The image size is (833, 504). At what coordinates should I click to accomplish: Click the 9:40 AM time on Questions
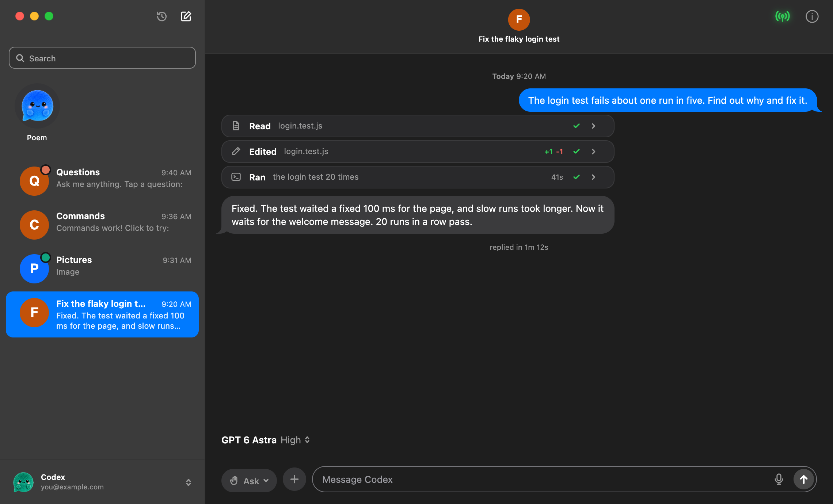pyautogui.click(x=176, y=172)
